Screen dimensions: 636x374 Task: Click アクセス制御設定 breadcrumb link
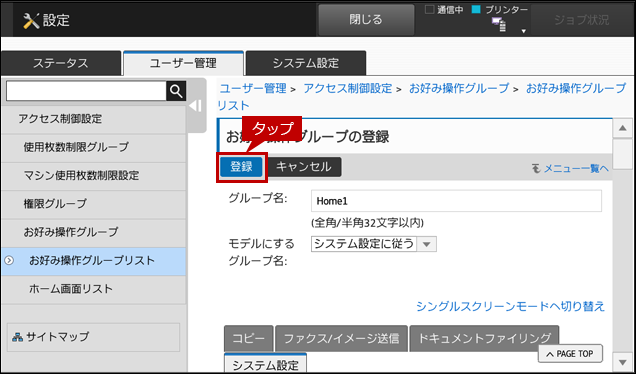[x=348, y=88]
